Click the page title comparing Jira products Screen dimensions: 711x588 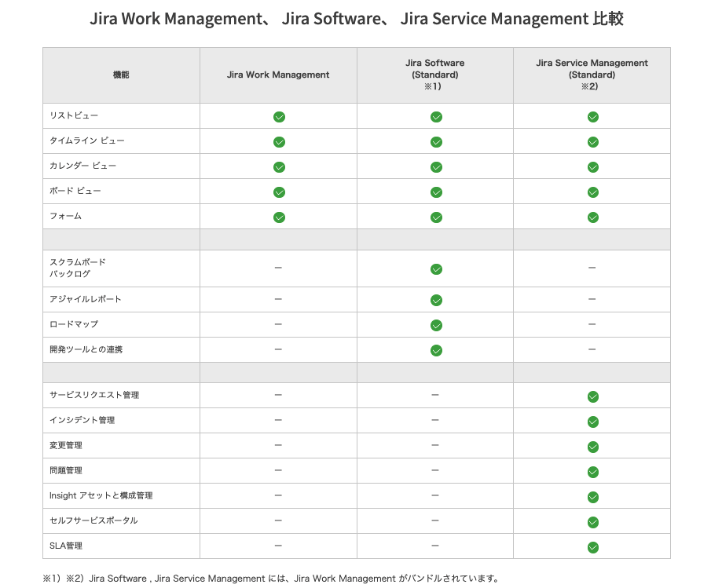[356, 19]
